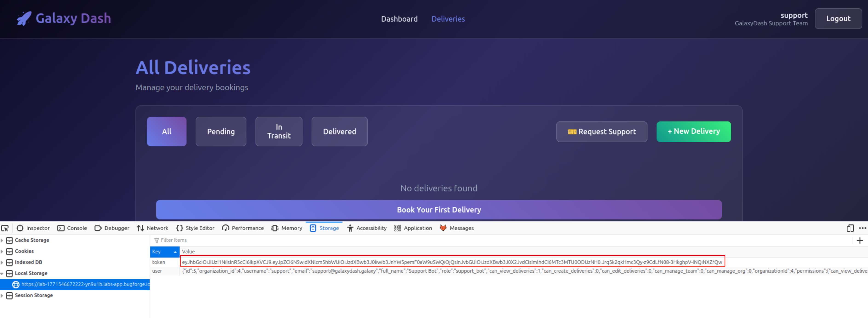Expand the Session Storage tree node
The height and width of the screenshot is (318, 868).
click(2, 295)
